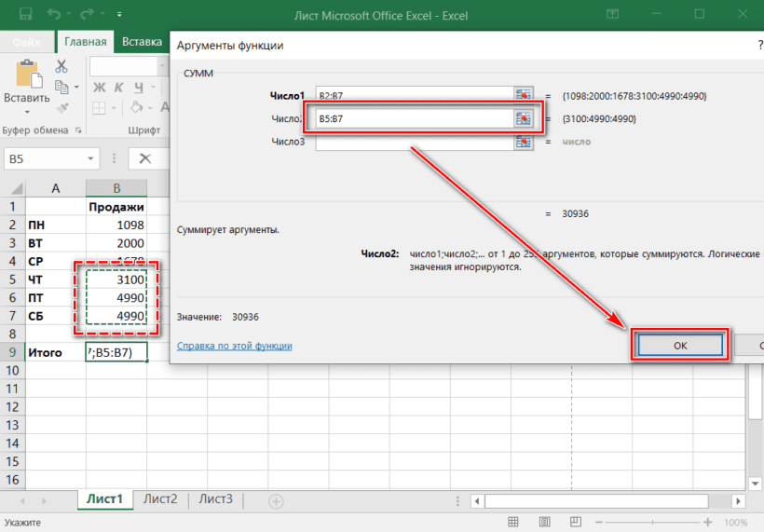
Task: Click the zoom slider track
Action: [653, 523]
